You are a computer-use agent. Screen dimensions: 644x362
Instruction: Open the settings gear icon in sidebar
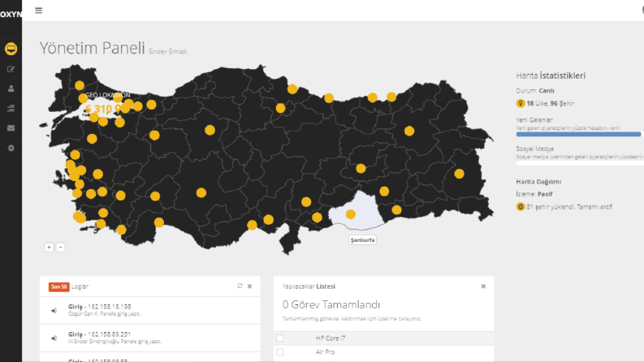pyautogui.click(x=11, y=148)
